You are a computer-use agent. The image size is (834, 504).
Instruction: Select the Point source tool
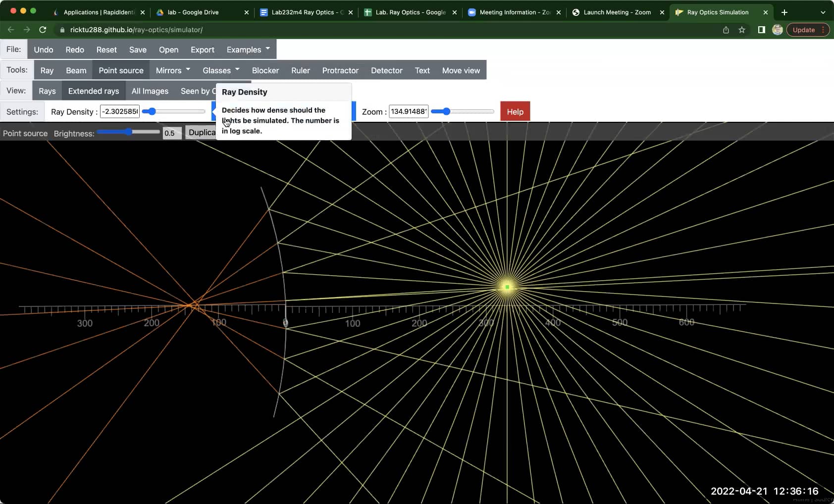[x=120, y=70]
